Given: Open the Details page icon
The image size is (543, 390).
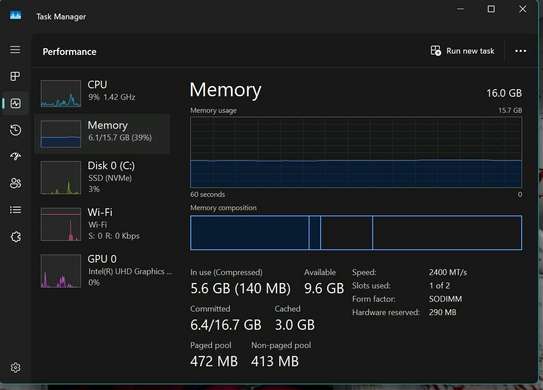Looking at the screenshot, I should click(x=15, y=210).
